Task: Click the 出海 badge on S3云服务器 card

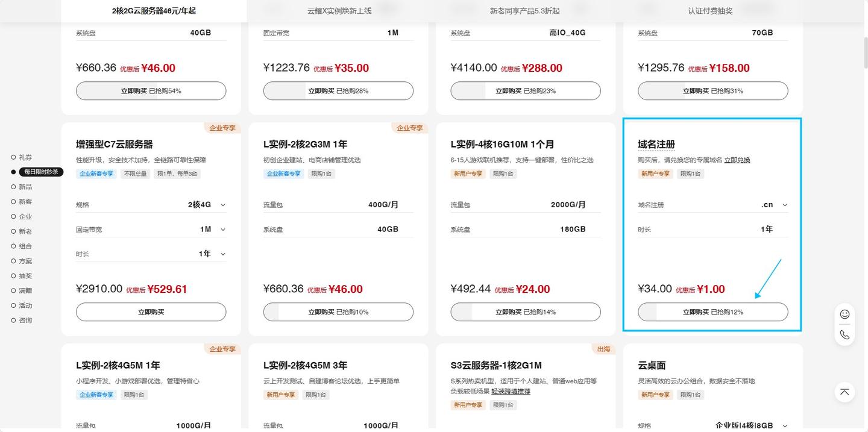Action: click(603, 349)
